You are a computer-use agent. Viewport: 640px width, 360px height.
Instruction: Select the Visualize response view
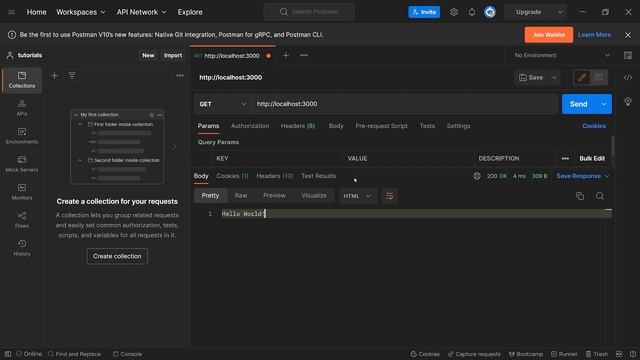[314, 196]
